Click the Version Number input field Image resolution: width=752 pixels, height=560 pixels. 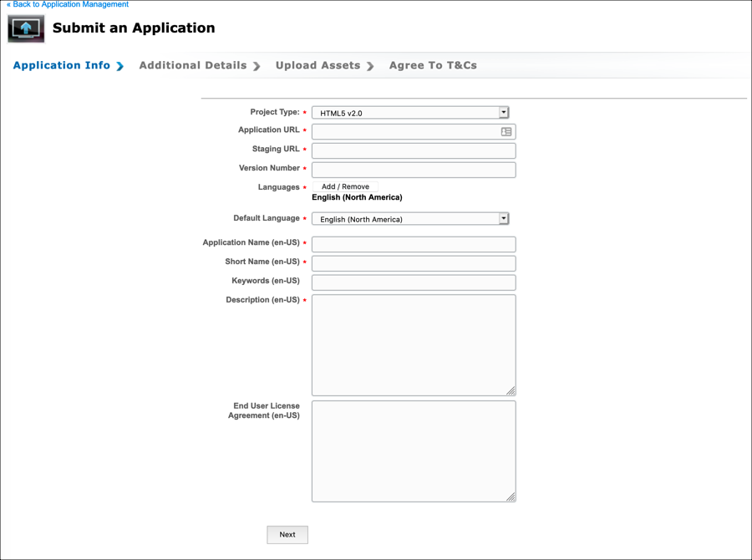pos(413,170)
